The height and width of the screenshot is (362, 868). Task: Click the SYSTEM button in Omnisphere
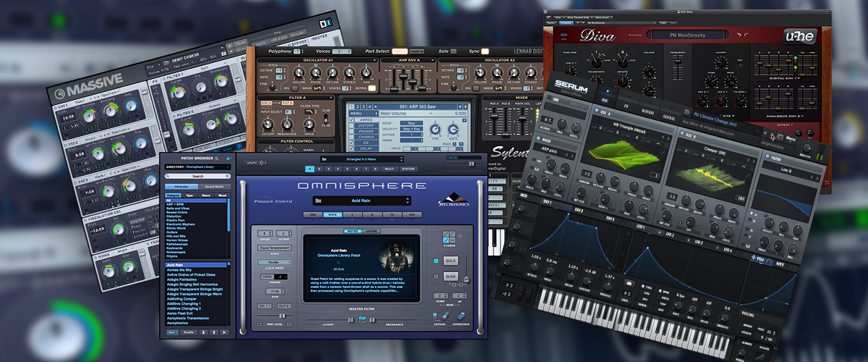[408, 169]
